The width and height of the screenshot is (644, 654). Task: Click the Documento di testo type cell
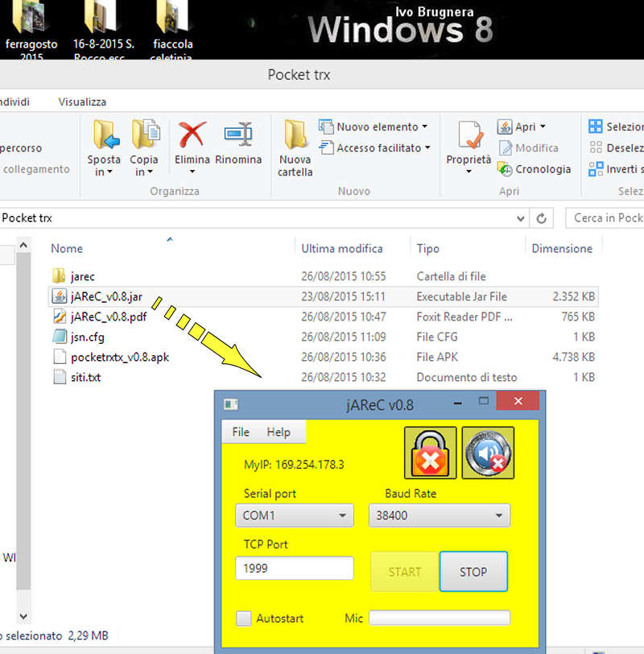click(467, 378)
